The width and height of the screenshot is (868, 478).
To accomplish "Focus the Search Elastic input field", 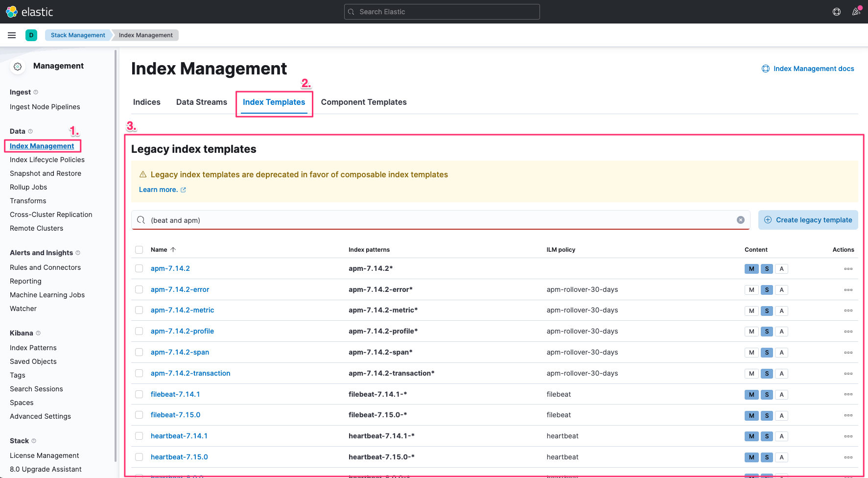I will [442, 12].
